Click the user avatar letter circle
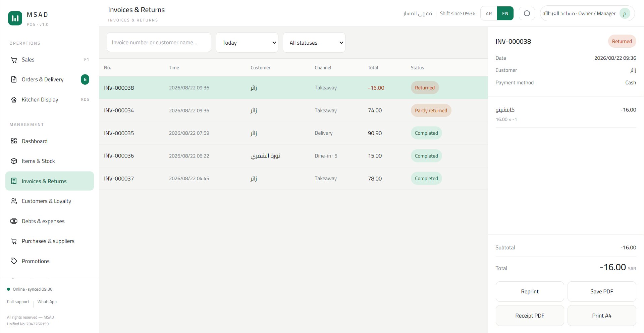This screenshot has width=644, height=333. [x=625, y=14]
